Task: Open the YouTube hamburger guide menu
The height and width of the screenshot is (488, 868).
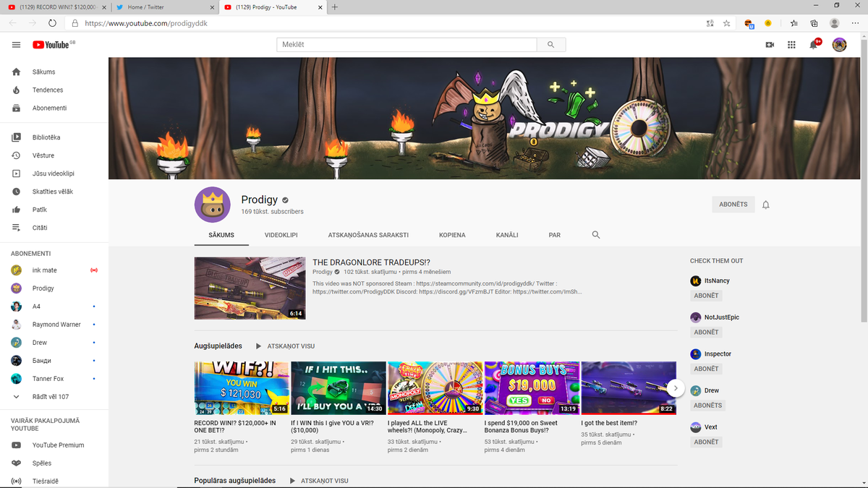Action: 16,45
